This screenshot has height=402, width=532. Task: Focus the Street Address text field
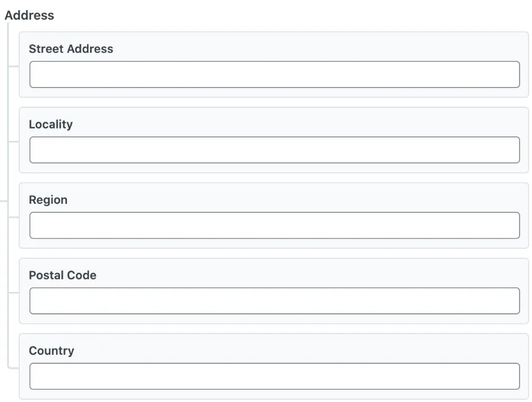tap(275, 74)
